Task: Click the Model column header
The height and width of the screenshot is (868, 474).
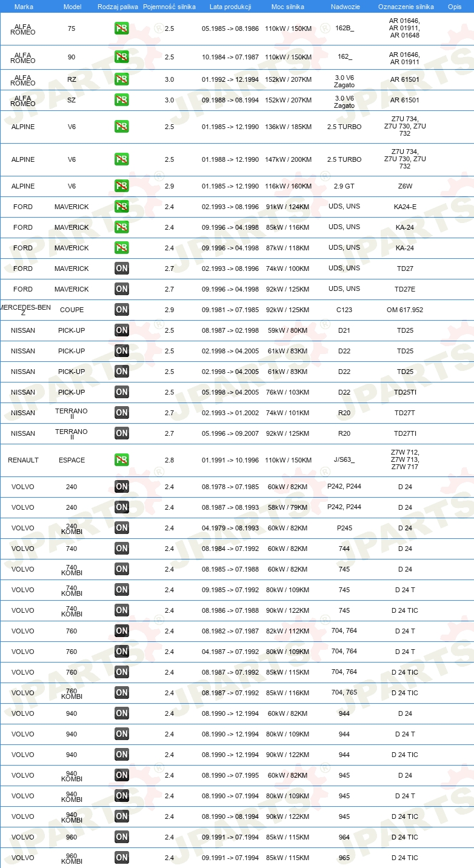Action: pyautogui.click(x=72, y=6)
